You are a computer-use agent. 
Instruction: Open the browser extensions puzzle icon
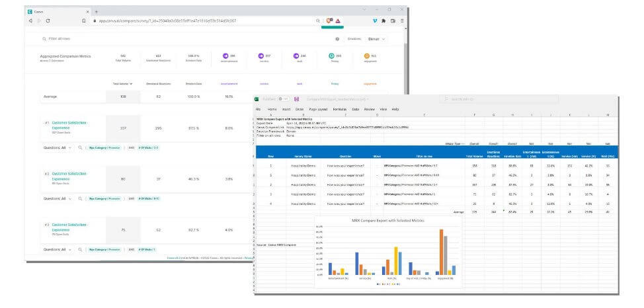point(383,20)
